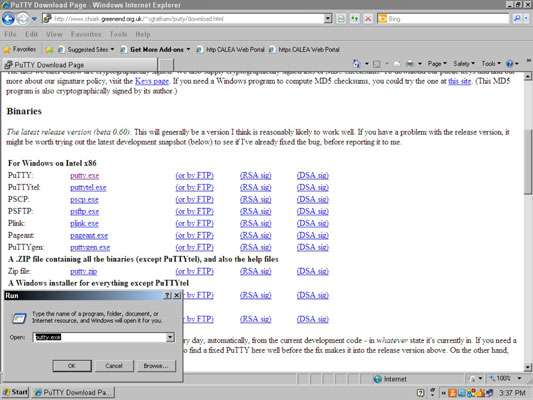Open the command bar Tools menu
The height and width of the screenshot is (400, 533).
pyautogui.click(x=491, y=64)
